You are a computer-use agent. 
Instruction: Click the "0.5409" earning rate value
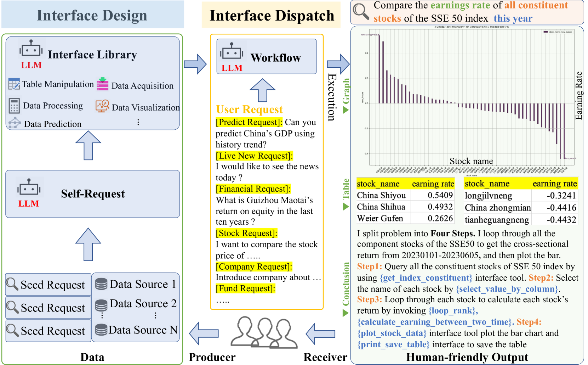(440, 195)
